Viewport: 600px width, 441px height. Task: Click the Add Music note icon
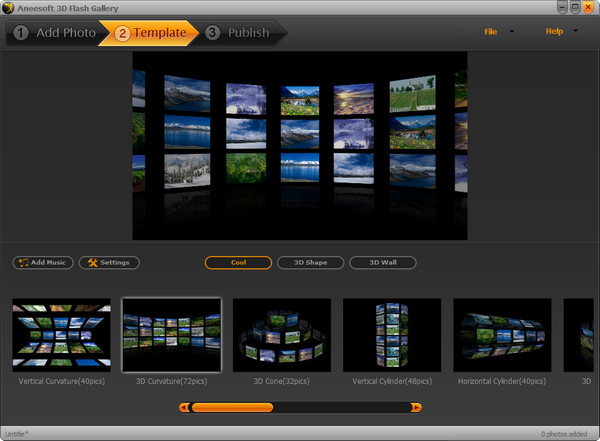click(x=23, y=263)
